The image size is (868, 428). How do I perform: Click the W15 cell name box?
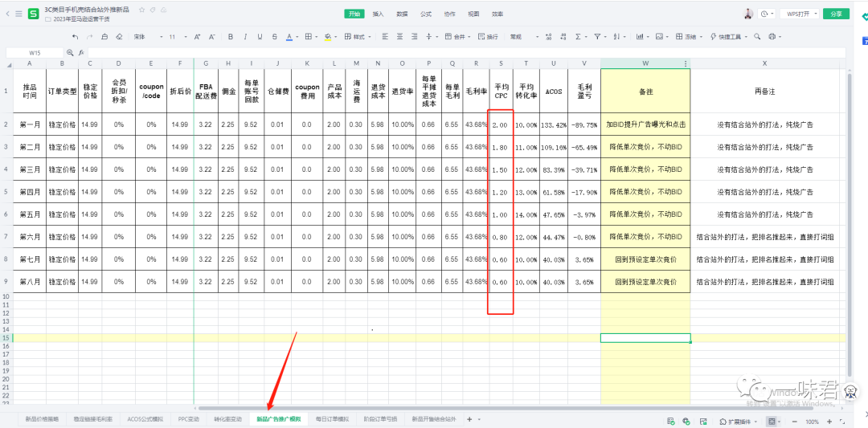[x=35, y=52]
